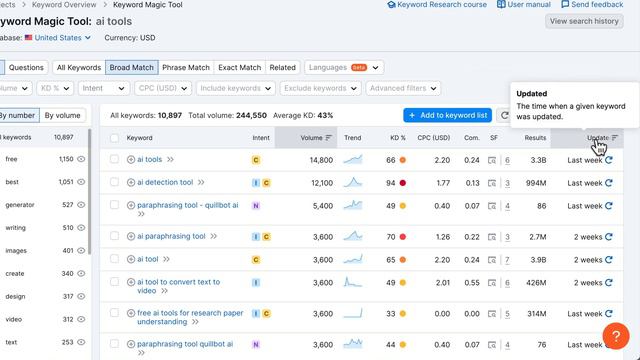Screen dimensions: 640x360
Task: Refresh metrics for 'free ai tools for research paper' row
Action: click(609, 313)
